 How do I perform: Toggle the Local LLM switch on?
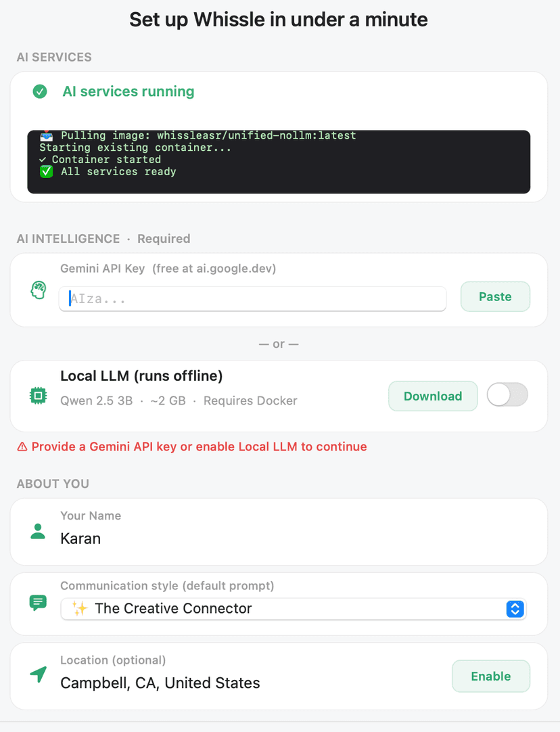507,395
